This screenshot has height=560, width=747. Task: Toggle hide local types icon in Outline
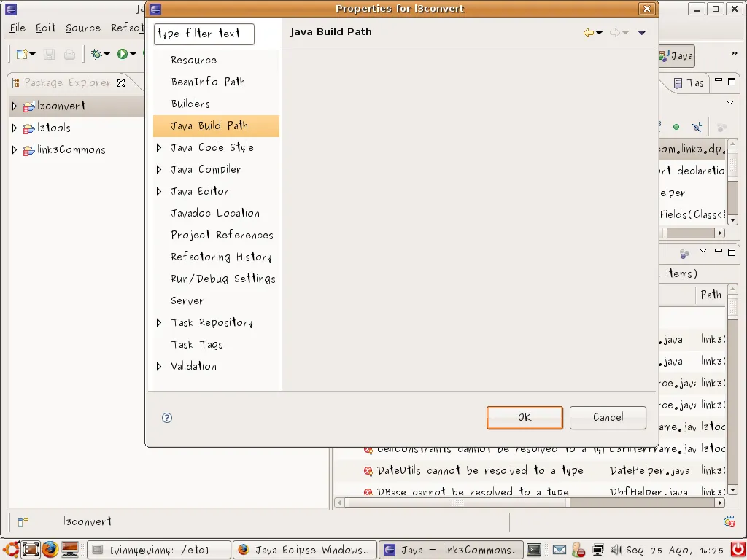(697, 127)
